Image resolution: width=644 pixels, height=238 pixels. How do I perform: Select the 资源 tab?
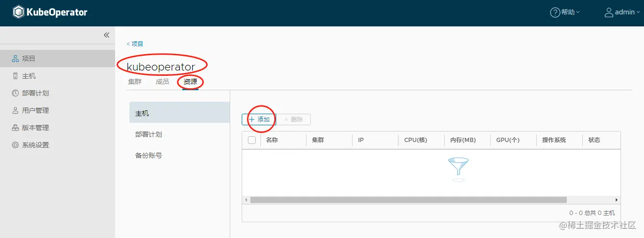click(190, 82)
